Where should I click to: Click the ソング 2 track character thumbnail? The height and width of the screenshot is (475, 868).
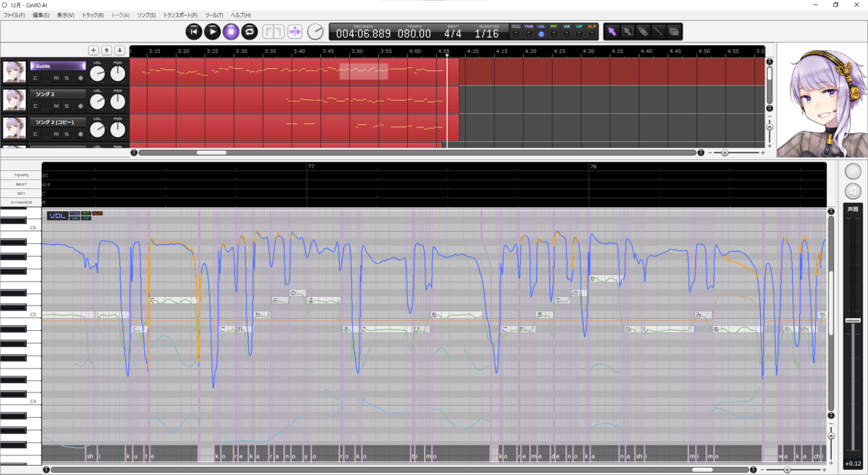(x=14, y=100)
